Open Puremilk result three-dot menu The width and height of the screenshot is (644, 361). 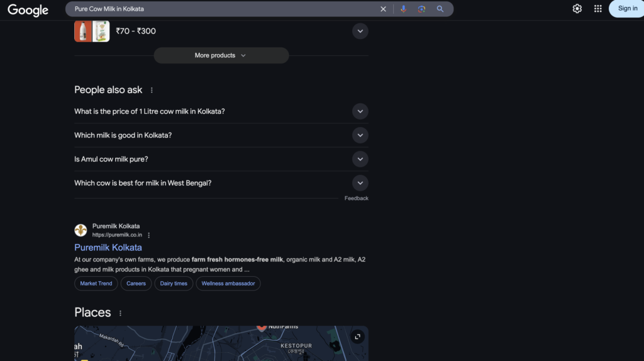pyautogui.click(x=148, y=235)
